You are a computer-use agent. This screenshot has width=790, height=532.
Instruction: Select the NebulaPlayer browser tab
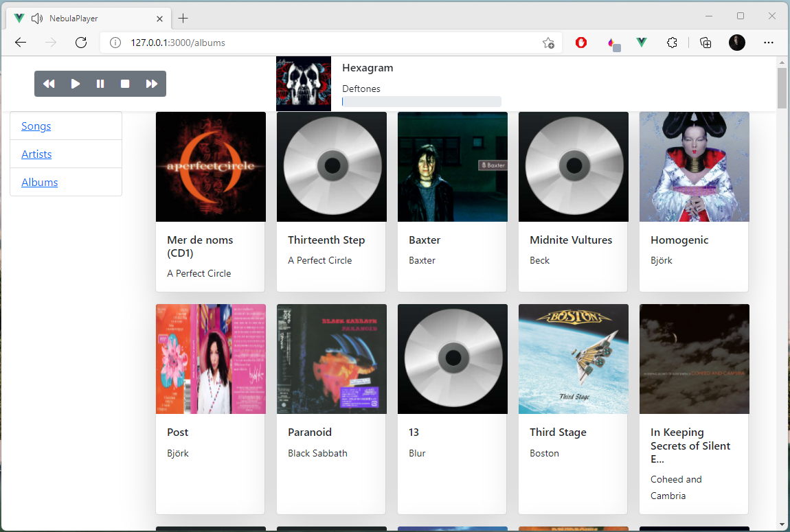click(x=89, y=19)
